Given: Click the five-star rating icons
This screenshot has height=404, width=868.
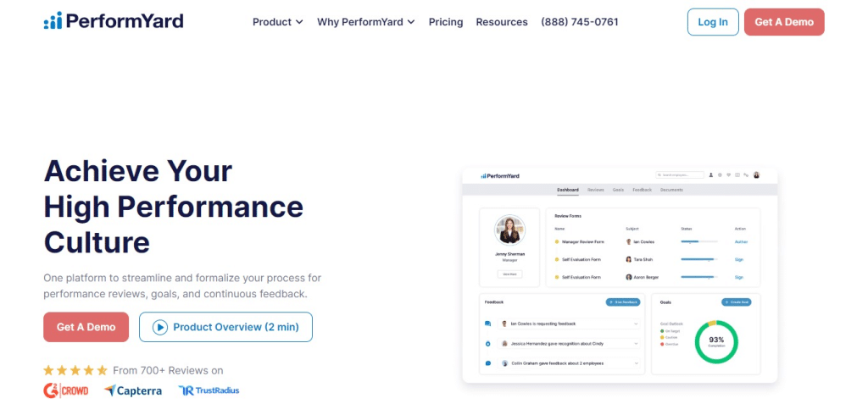Looking at the screenshot, I should tap(75, 370).
